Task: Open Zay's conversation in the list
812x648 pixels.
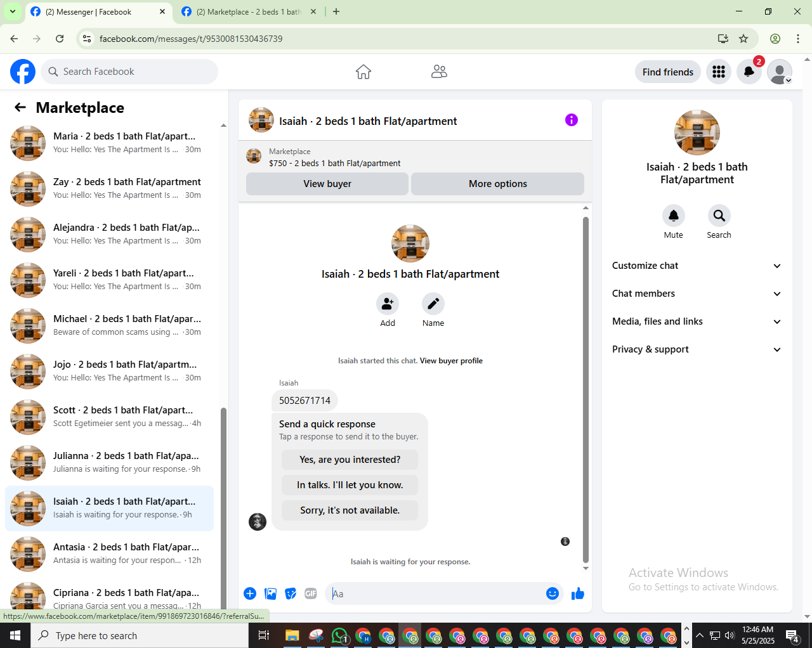Action: tap(109, 189)
